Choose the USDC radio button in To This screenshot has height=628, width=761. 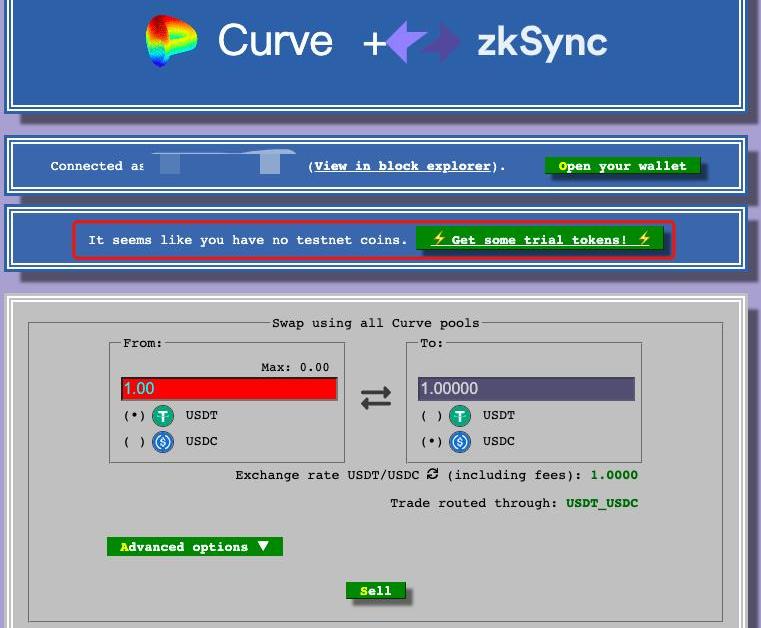point(431,442)
